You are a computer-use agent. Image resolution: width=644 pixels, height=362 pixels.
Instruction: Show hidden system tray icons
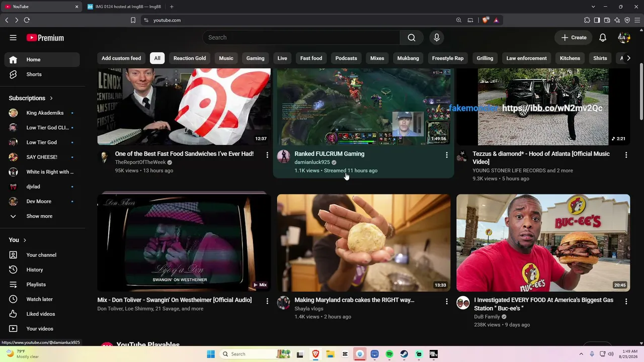pos(582,354)
